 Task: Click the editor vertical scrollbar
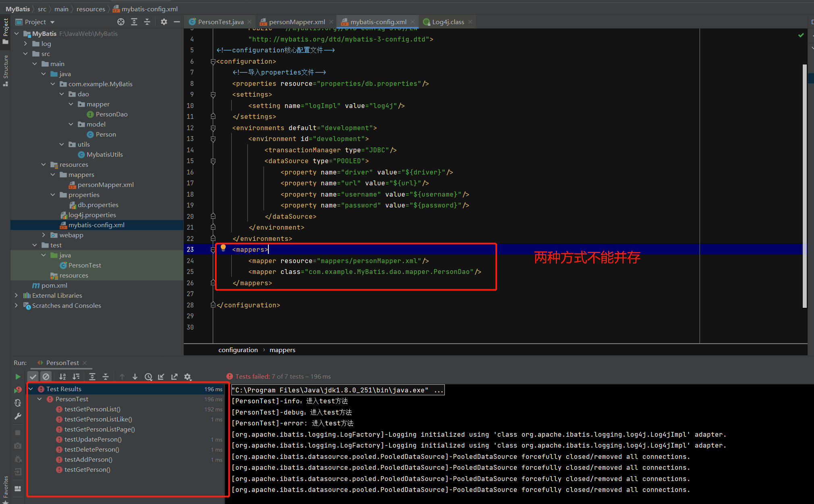804,185
